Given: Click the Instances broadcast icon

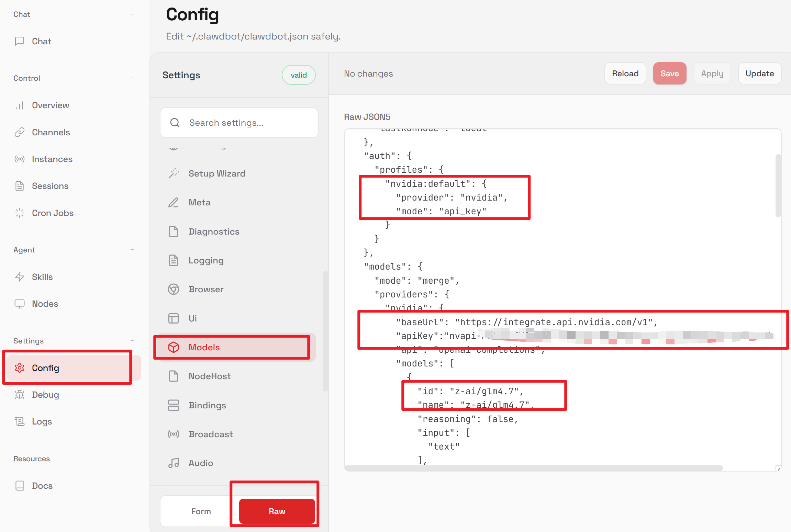Looking at the screenshot, I should point(20,159).
